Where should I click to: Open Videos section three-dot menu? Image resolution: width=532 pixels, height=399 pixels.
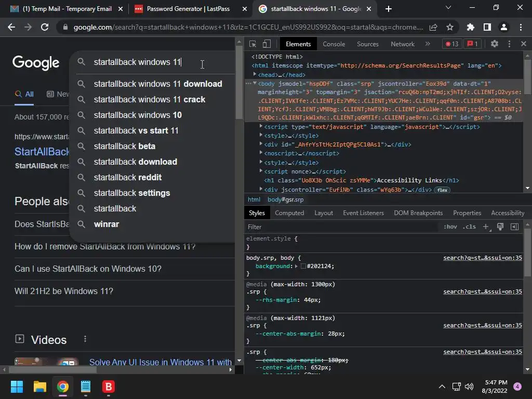tap(85, 339)
